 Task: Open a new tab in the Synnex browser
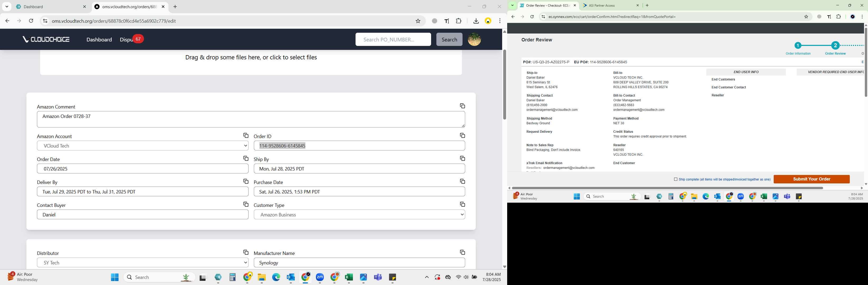pyautogui.click(x=647, y=5)
